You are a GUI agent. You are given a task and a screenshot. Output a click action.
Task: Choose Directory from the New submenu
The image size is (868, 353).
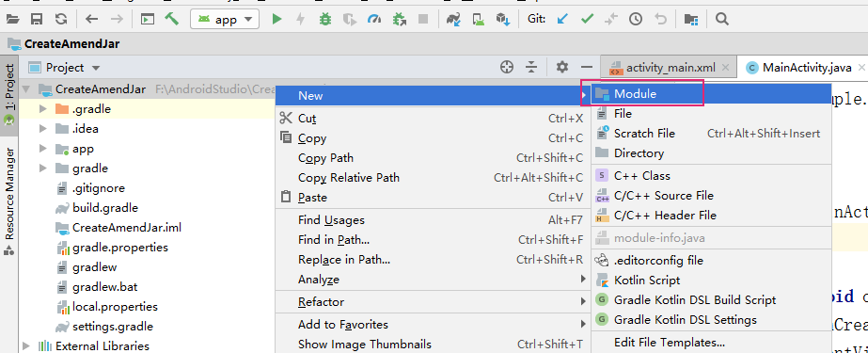coord(711,153)
